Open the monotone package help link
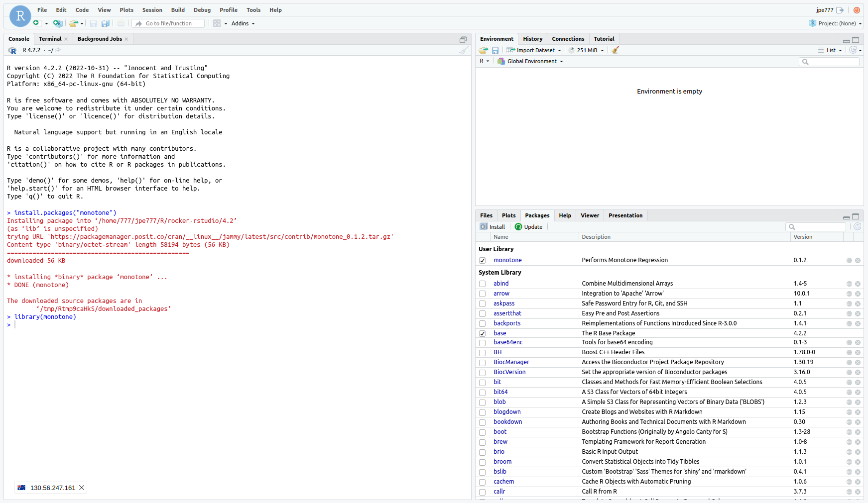The image size is (868, 503). coord(507,260)
